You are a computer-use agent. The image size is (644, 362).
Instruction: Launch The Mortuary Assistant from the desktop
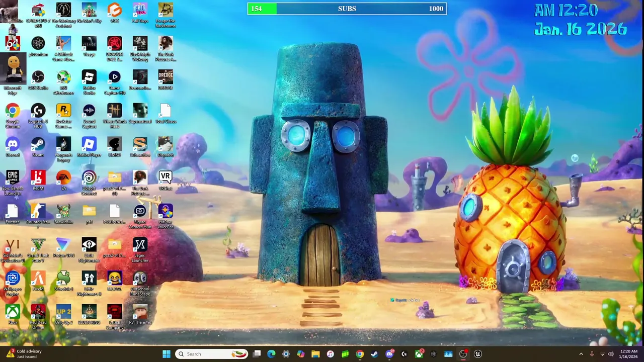(x=63, y=15)
